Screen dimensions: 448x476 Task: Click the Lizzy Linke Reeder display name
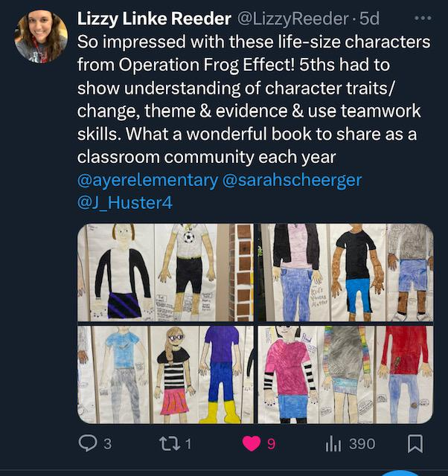pos(153,18)
